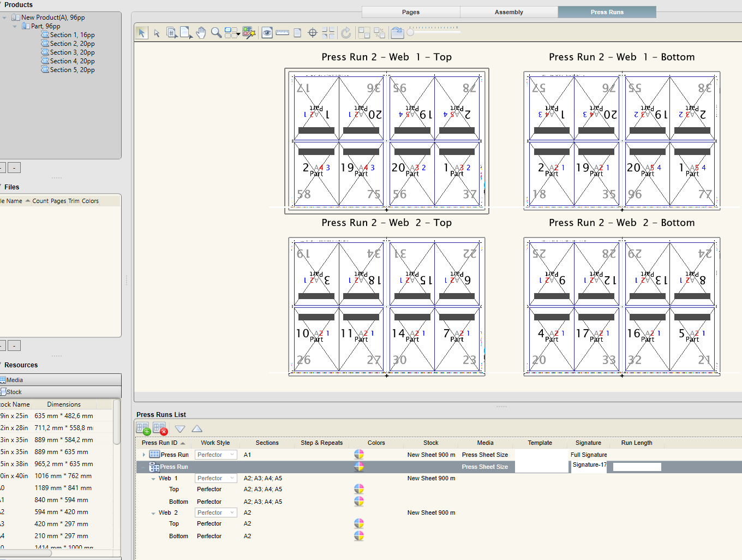The height and width of the screenshot is (560, 742).
Task: Click the Run Length column header
Action: point(637,443)
